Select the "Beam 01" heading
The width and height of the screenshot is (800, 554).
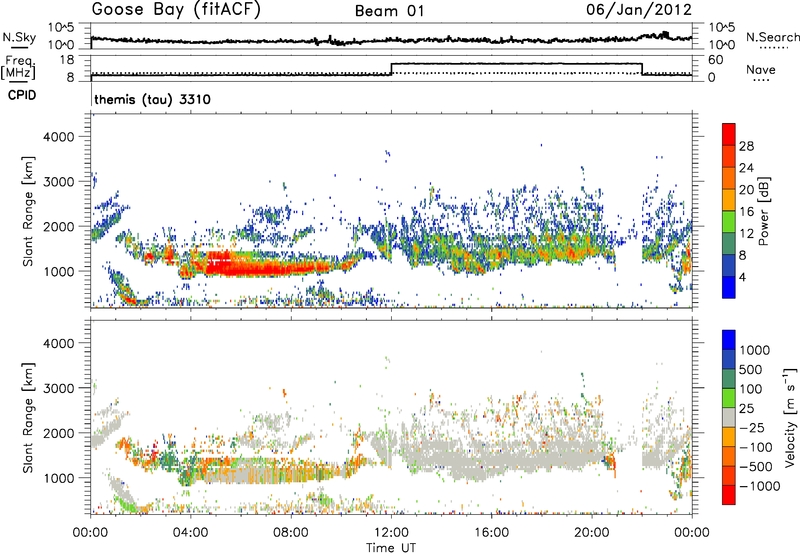click(390, 11)
